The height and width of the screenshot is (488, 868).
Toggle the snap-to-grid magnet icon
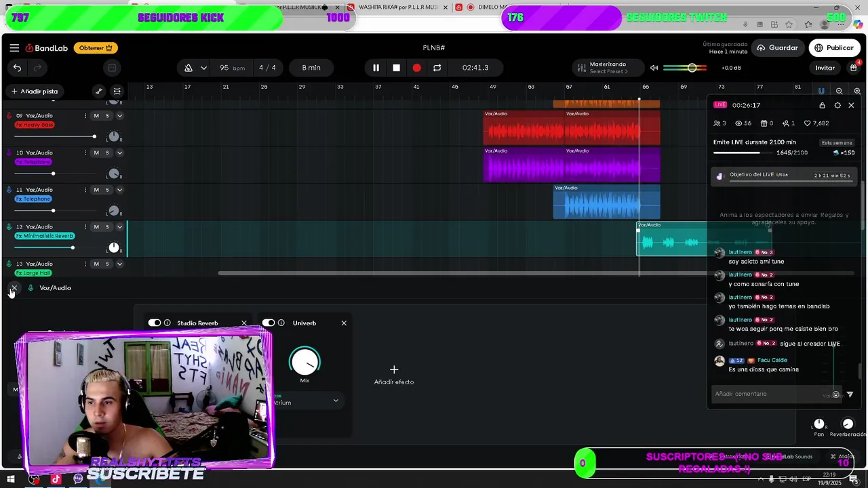point(821,91)
